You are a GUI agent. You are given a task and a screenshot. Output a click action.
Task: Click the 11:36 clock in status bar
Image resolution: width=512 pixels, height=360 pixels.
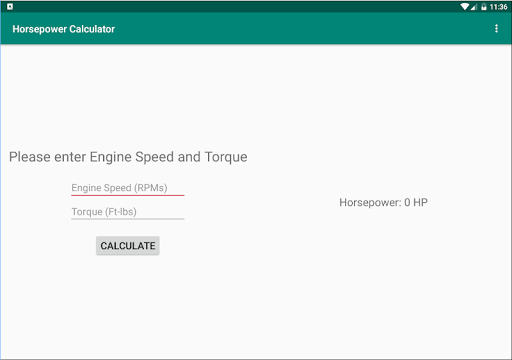pos(498,7)
